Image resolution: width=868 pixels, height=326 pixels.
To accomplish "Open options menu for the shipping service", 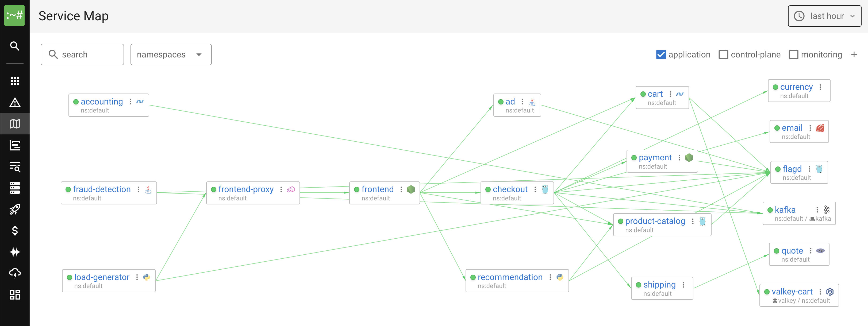I will (x=683, y=285).
